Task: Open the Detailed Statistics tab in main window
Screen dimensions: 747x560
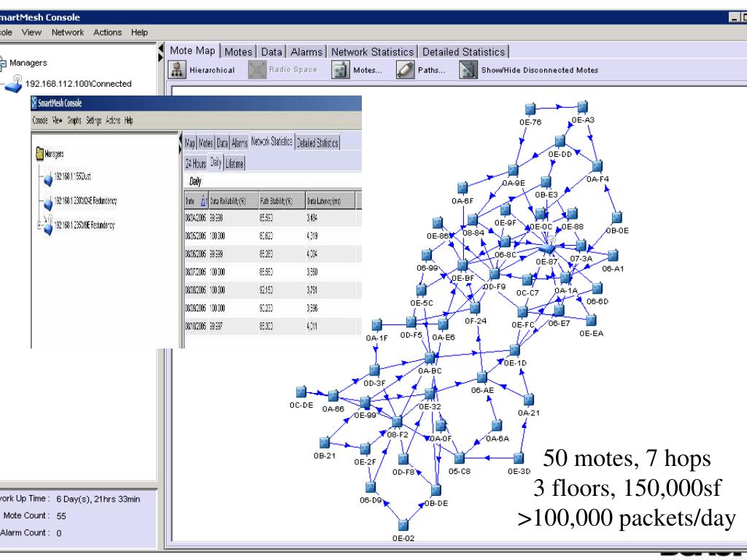Action: 463,52
